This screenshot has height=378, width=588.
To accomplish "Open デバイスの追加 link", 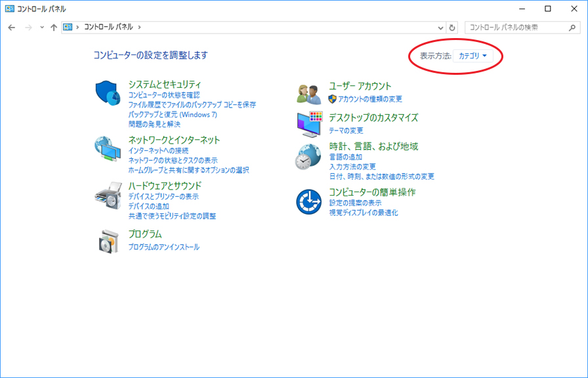I will tap(148, 206).
